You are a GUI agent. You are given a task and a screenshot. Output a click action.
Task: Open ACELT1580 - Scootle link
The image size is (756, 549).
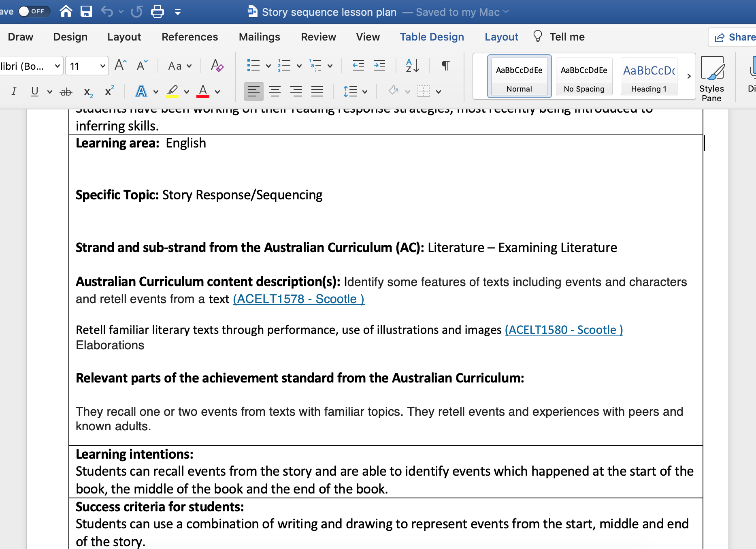click(564, 330)
